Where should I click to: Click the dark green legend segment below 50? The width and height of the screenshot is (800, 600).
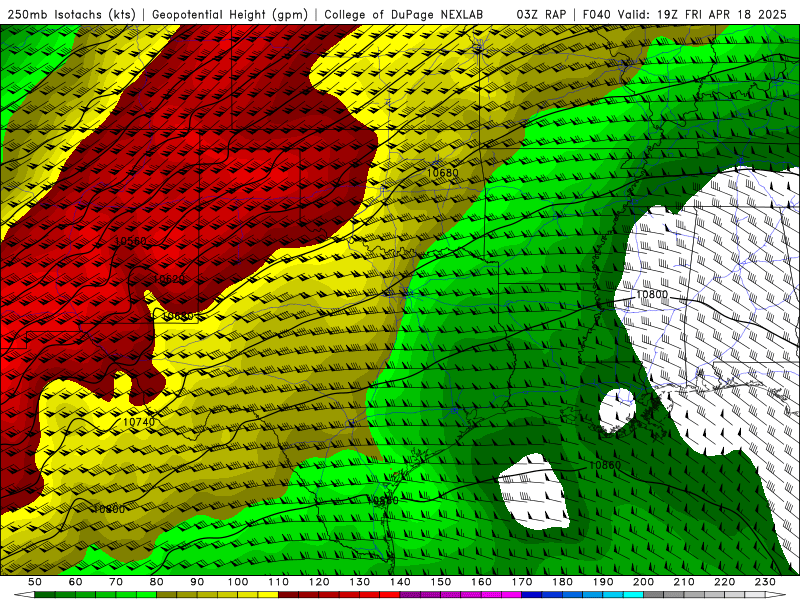45,595
